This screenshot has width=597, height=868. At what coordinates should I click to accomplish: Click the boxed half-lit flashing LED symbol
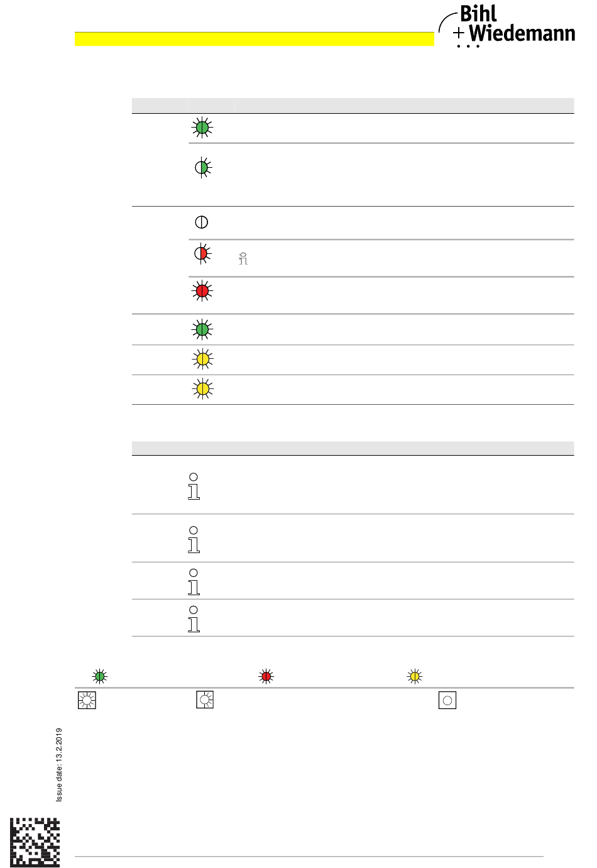(205, 700)
